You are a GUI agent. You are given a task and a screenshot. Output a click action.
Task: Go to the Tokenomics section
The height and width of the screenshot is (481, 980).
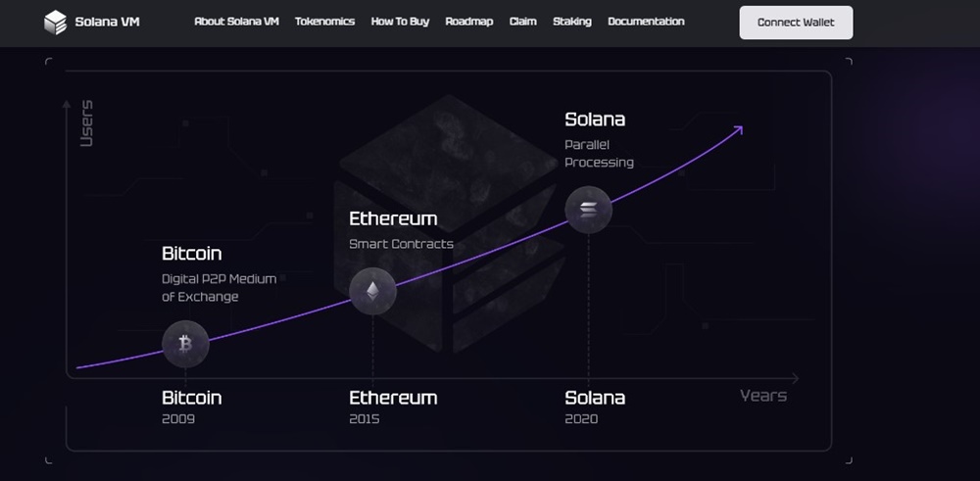tap(324, 22)
